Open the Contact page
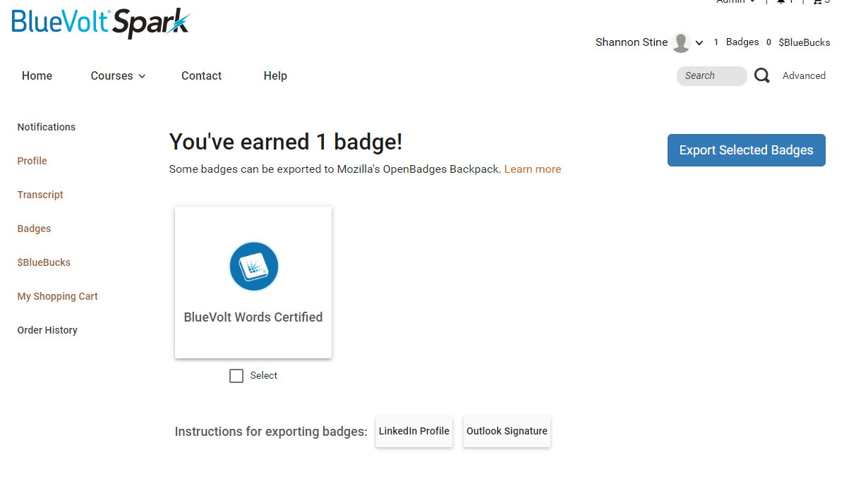The image size is (868, 493). (202, 76)
